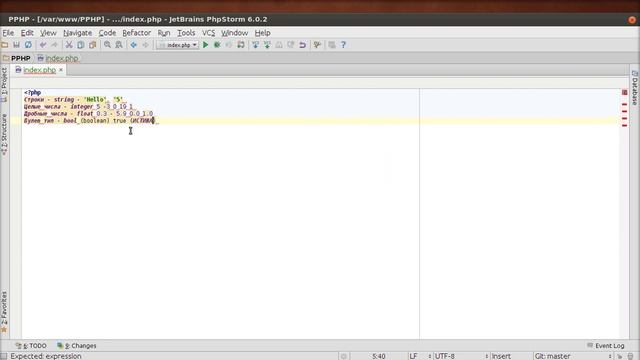Click the Update Project VCS icon

[256, 45]
